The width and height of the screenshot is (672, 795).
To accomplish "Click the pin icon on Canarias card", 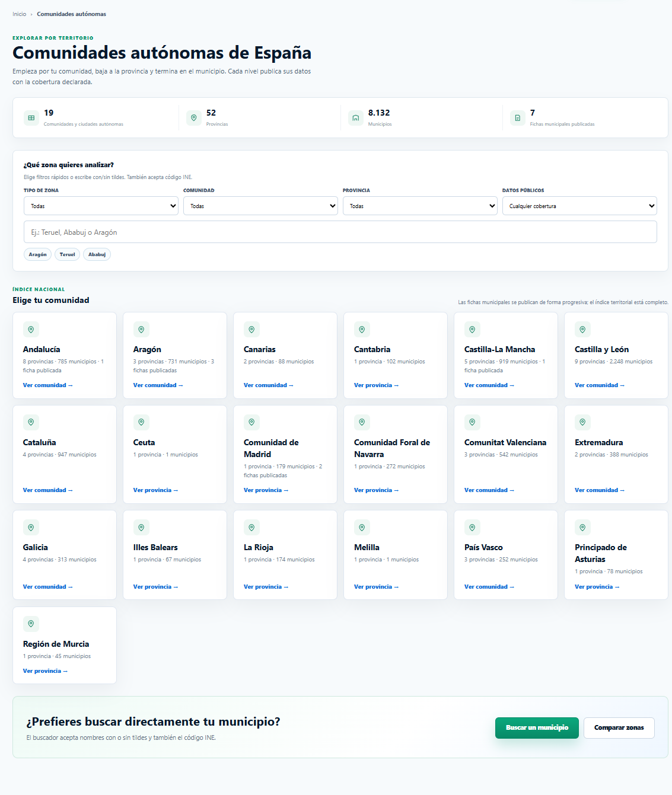I will pyautogui.click(x=251, y=330).
